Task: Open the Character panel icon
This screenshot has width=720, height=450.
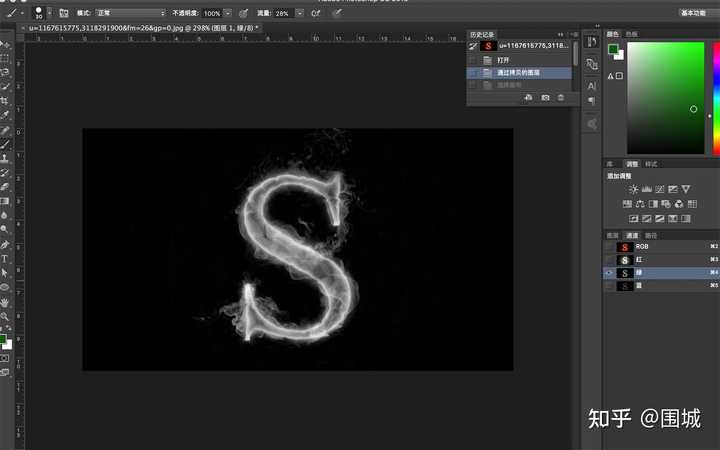Action: point(592,85)
